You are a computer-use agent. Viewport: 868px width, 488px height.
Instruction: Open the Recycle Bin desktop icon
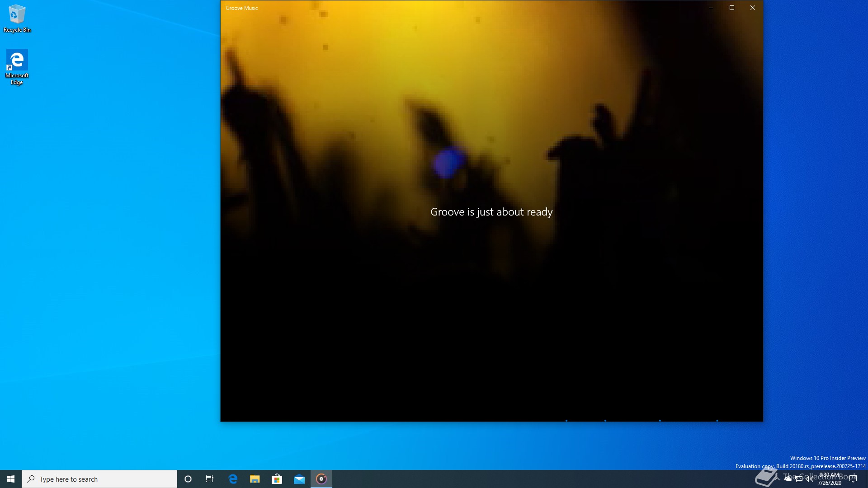(x=17, y=18)
